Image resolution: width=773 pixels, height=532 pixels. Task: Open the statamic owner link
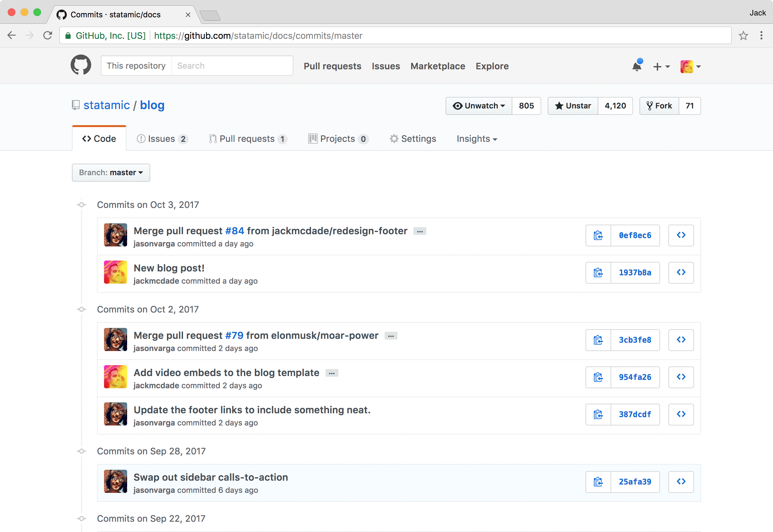click(107, 105)
